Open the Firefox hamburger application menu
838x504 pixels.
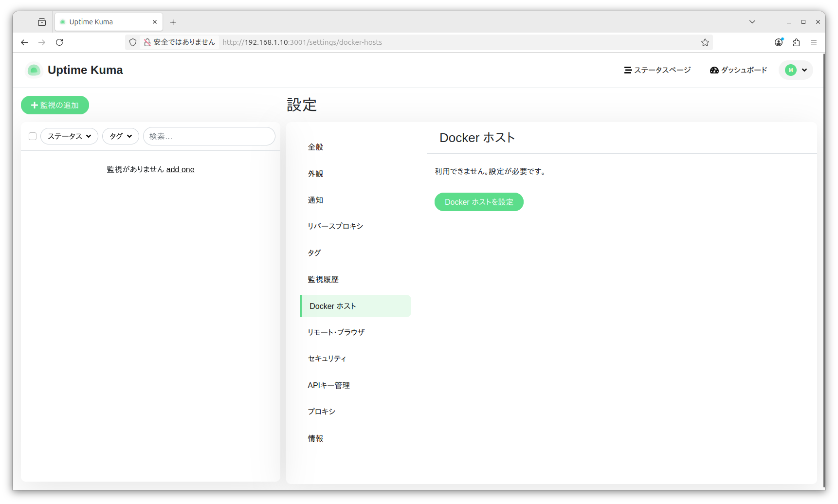tap(813, 42)
